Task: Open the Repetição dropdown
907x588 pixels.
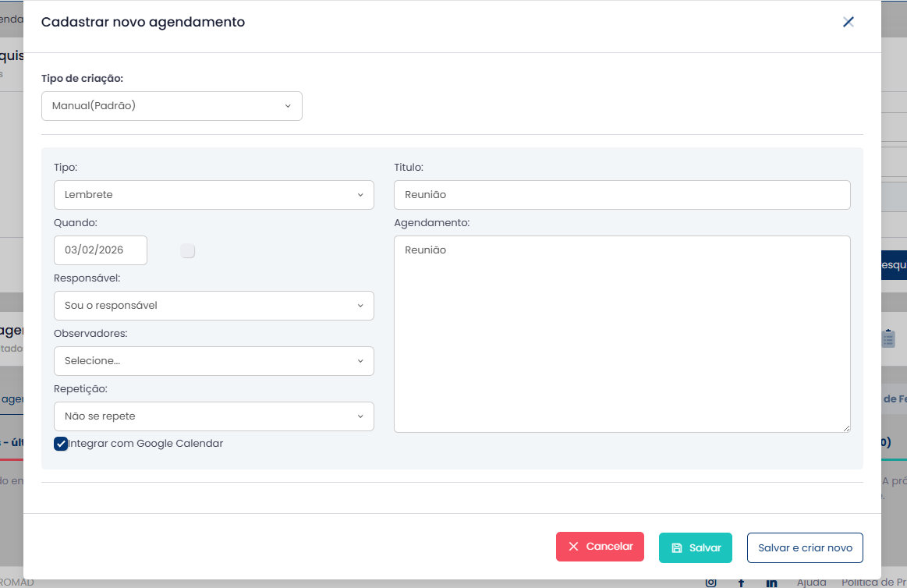Action: (214, 416)
